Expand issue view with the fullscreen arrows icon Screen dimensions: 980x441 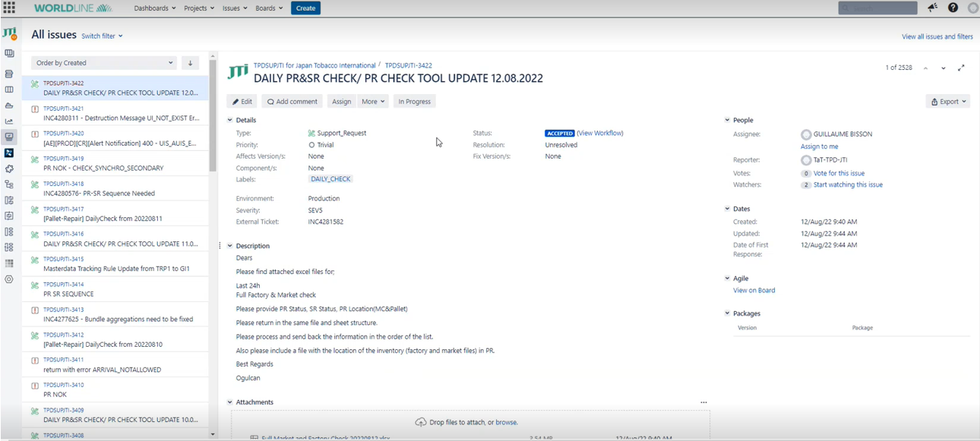click(x=961, y=68)
